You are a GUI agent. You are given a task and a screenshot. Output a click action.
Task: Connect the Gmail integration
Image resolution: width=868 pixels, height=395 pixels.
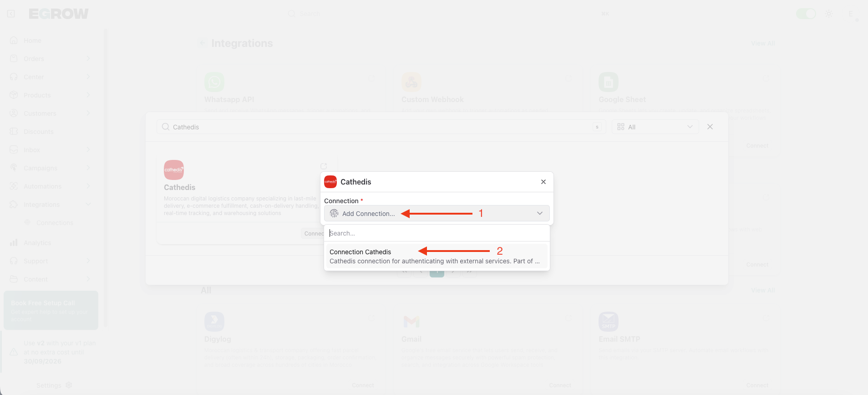pos(560,385)
